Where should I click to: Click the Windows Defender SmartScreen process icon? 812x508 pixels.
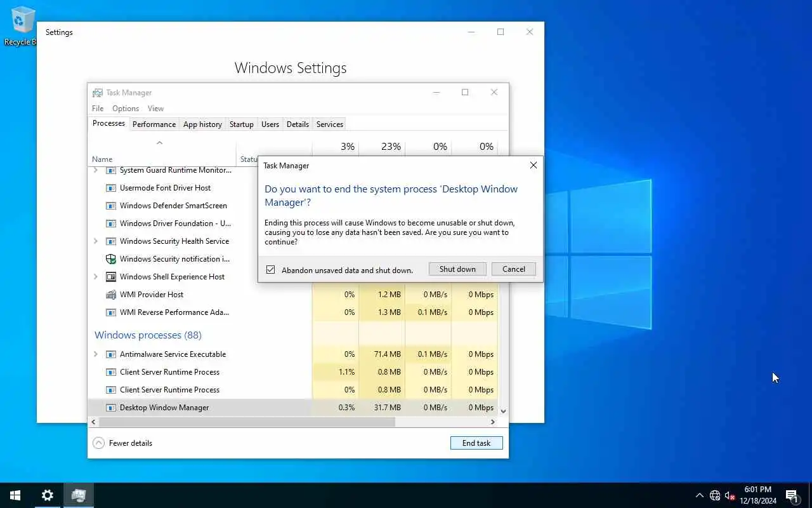click(111, 206)
